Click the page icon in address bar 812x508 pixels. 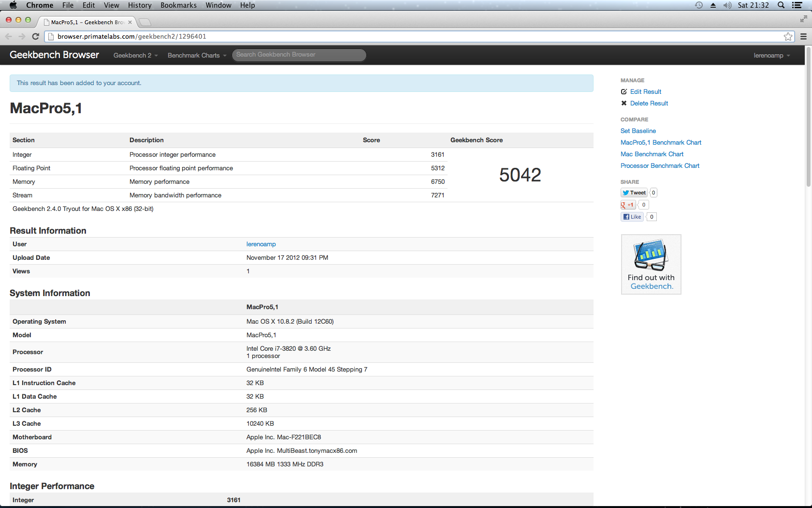[51, 36]
